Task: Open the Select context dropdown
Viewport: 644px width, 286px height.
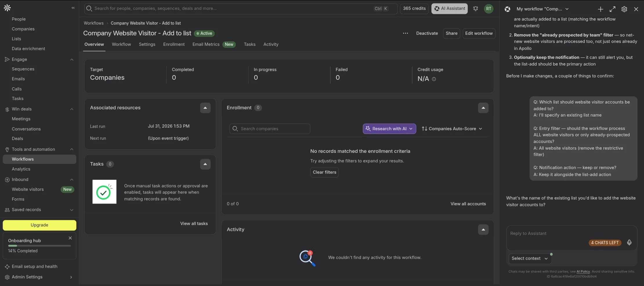Action: coord(530,258)
